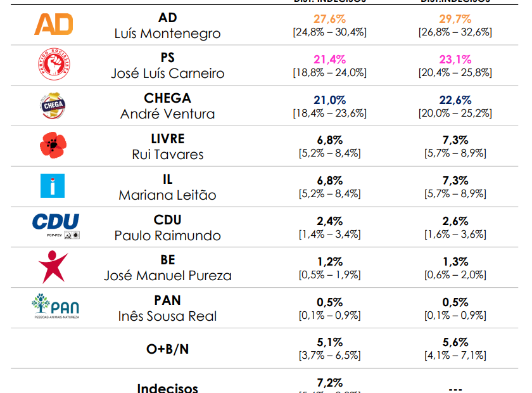Screen dimensions: 532x393
Task: Click the red star BE logo
Action: click(53, 267)
